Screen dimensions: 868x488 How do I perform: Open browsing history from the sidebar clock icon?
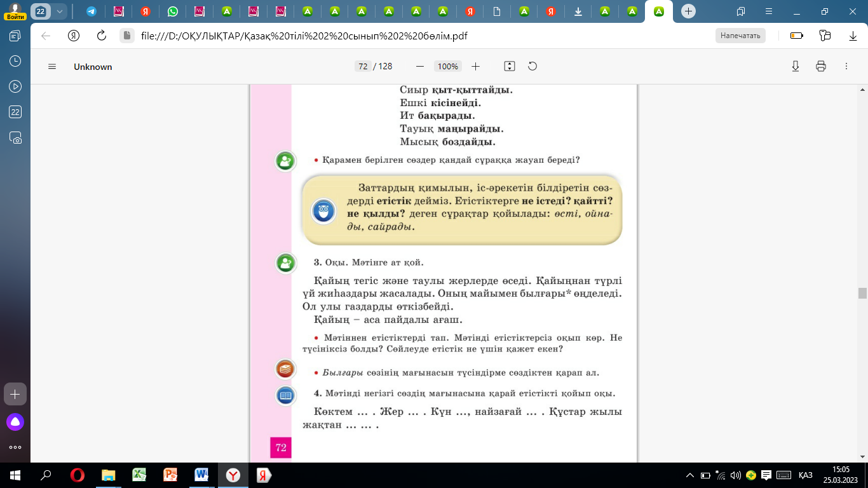pos(15,61)
